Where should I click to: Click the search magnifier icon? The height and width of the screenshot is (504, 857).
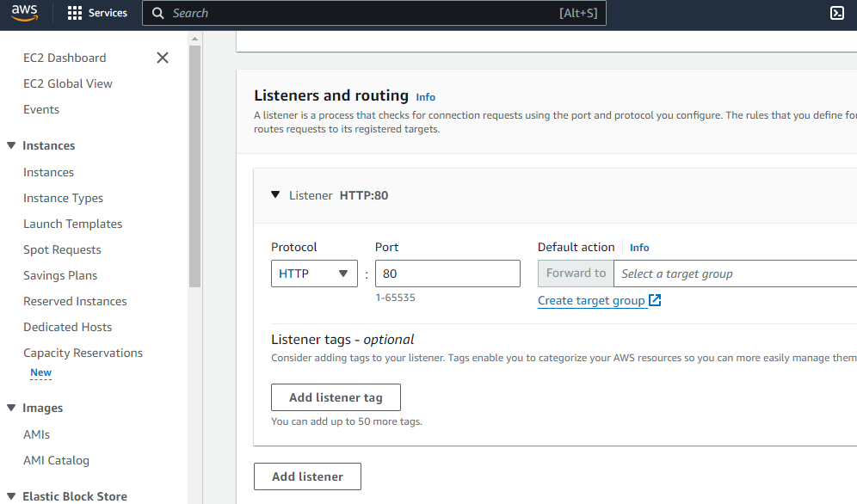coord(158,13)
